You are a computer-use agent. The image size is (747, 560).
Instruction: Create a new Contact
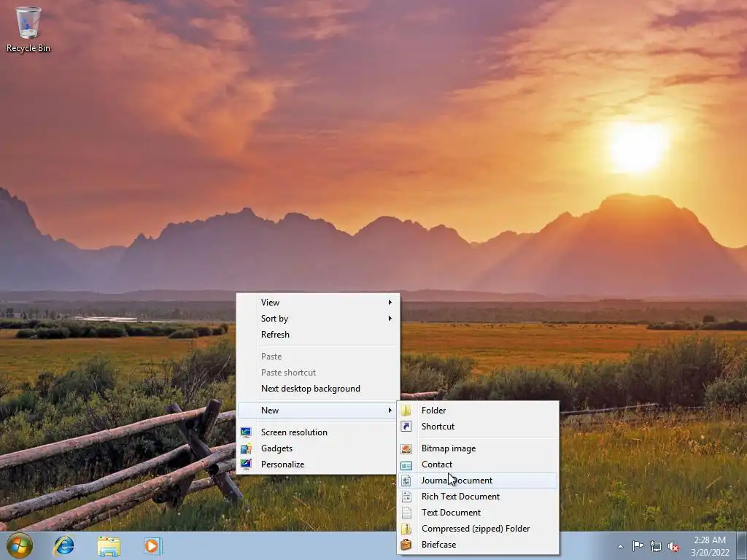pyautogui.click(x=478, y=464)
